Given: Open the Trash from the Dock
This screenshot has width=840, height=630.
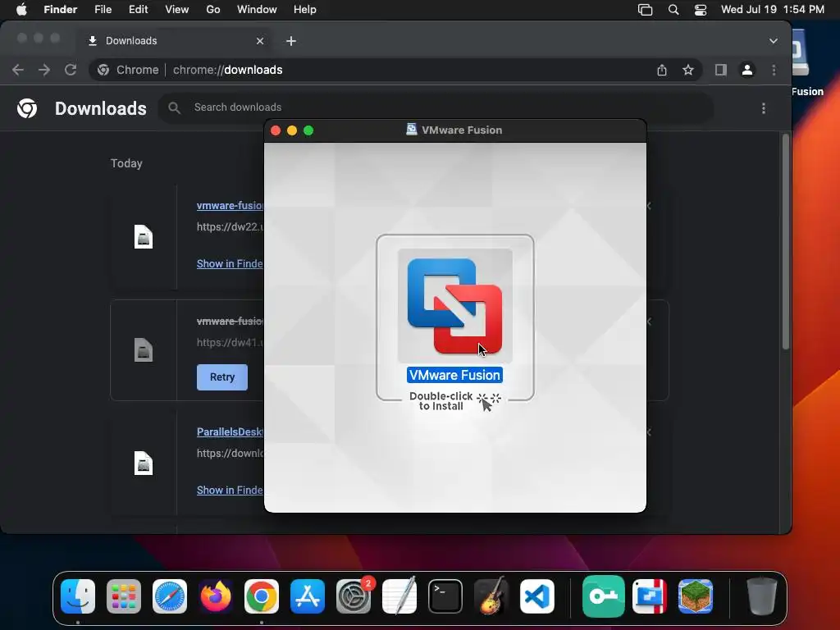Looking at the screenshot, I should pos(762,596).
